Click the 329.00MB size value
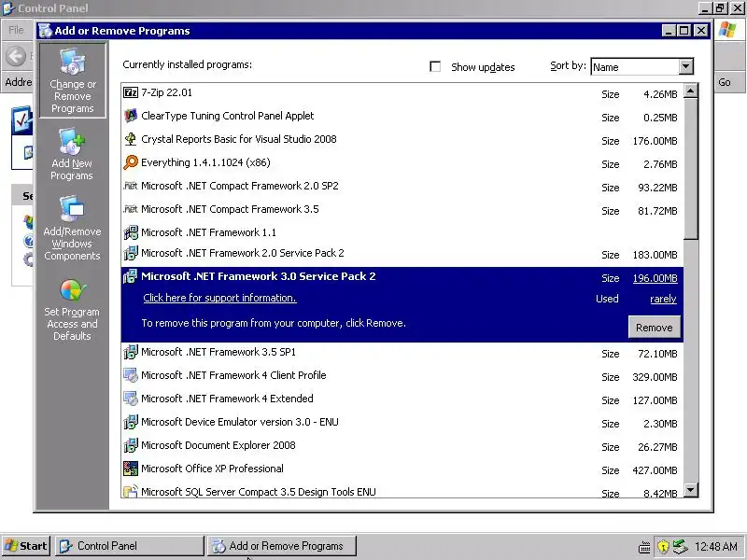The image size is (747, 560). click(655, 377)
